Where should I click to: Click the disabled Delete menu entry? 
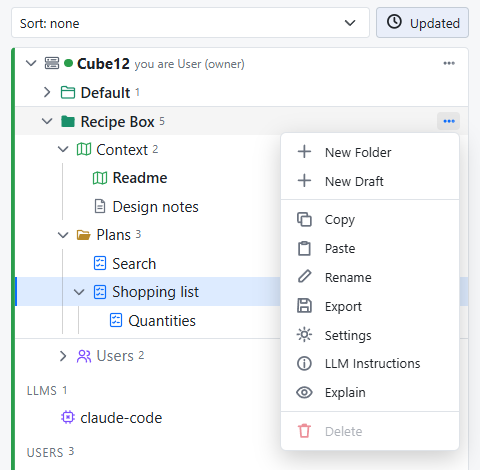click(370, 431)
